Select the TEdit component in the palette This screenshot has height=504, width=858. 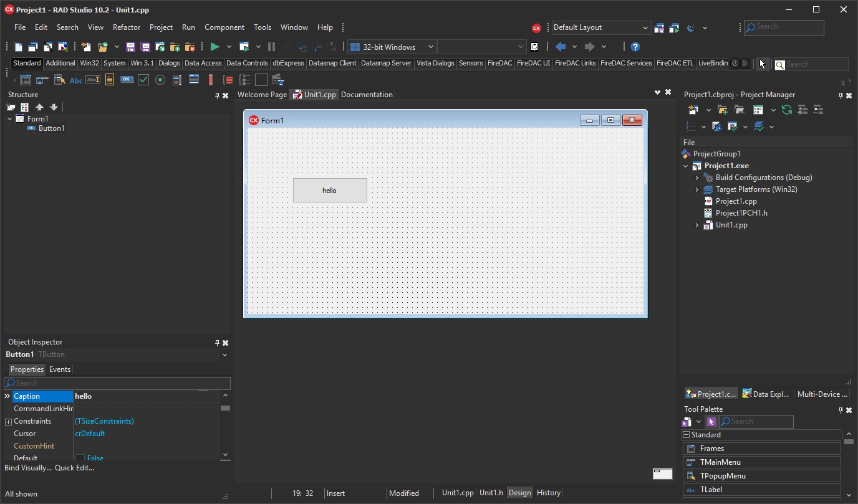coord(93,80)
